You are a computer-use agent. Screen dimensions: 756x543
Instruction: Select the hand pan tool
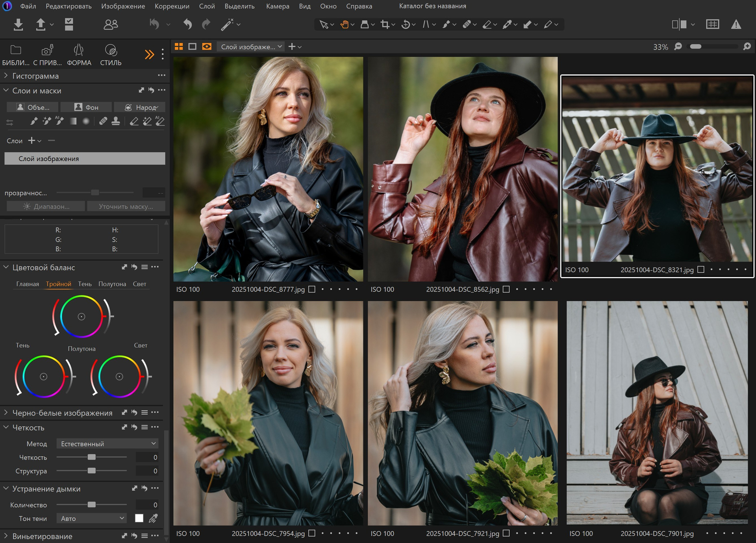click(x=344, y=24)
